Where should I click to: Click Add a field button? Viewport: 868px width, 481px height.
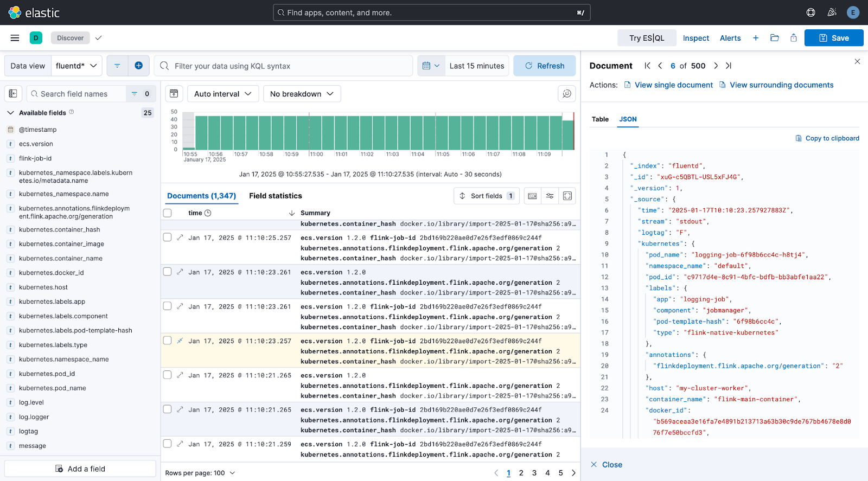point(80,469)
